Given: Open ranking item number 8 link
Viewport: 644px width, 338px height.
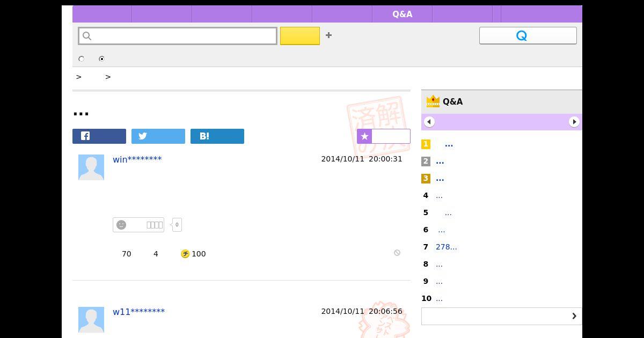Looking at the screenshot, I should click(x=439, y=264).
